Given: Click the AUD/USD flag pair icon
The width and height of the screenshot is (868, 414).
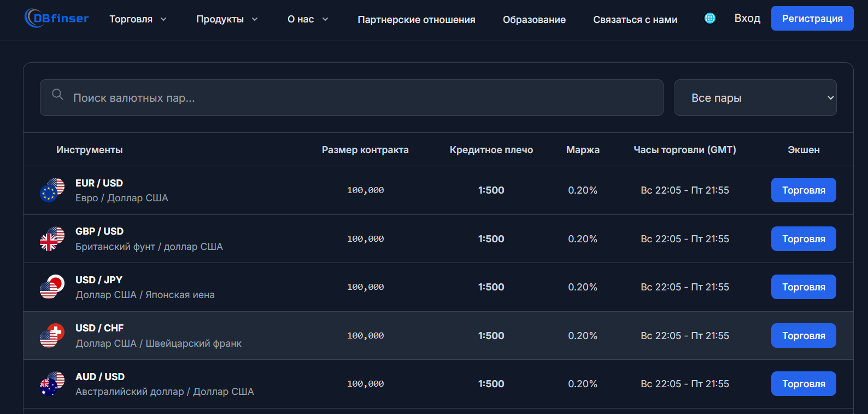Looking at the screenshot, I should pos(52,384).
